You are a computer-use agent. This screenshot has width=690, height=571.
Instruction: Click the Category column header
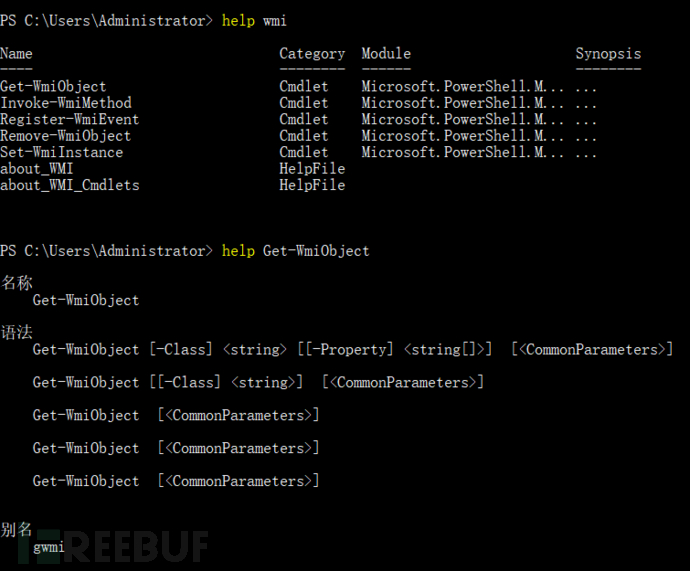pos(312,53)
